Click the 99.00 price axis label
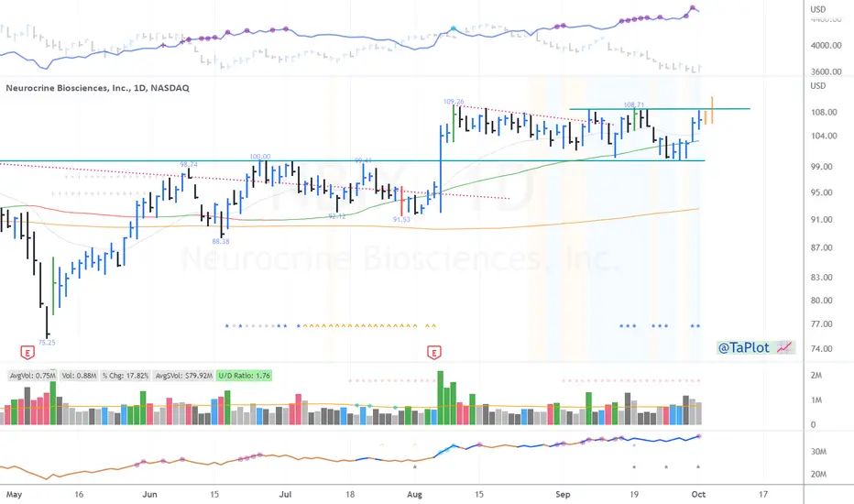 click(822, 167)
